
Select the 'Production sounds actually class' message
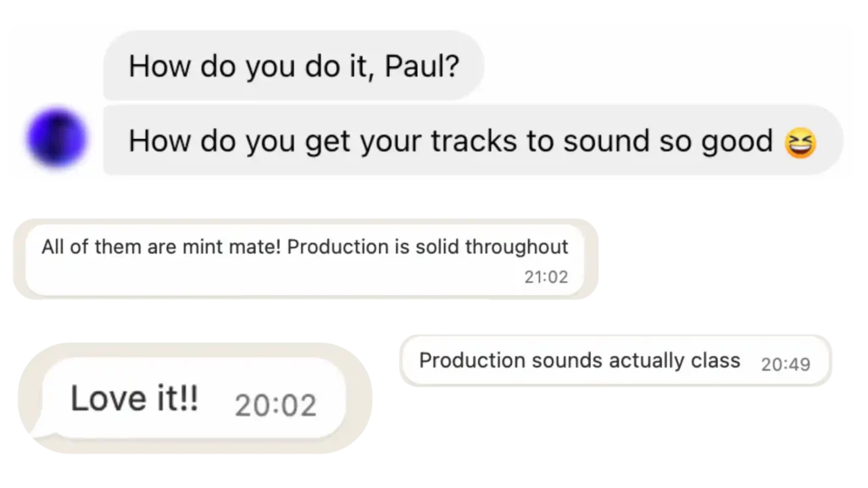580,360
